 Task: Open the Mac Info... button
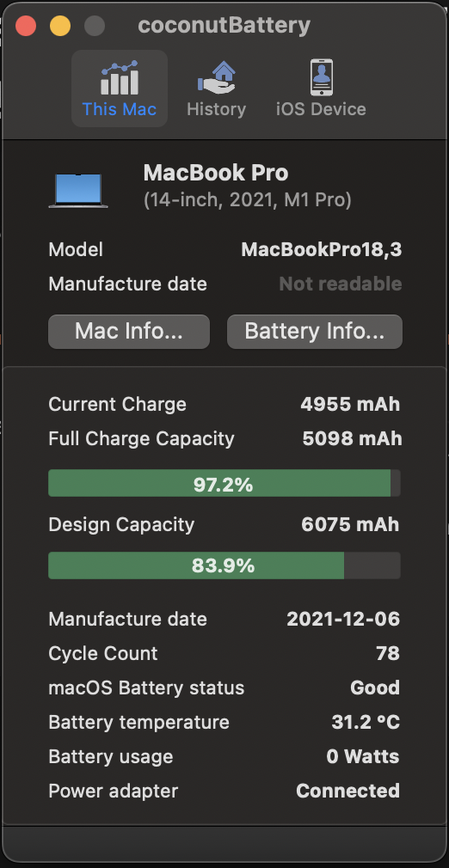[129, 332]
